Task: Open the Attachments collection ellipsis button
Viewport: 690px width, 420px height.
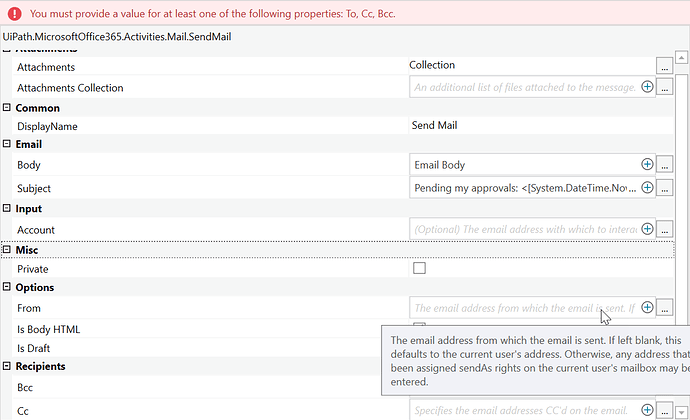Action: click(x=666, y=66)
